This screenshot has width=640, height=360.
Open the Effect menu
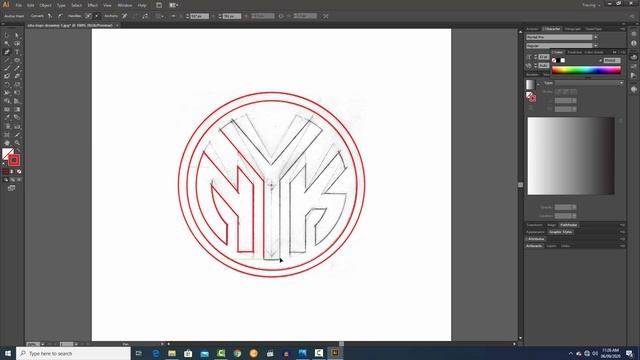click(x=93, y=5)
